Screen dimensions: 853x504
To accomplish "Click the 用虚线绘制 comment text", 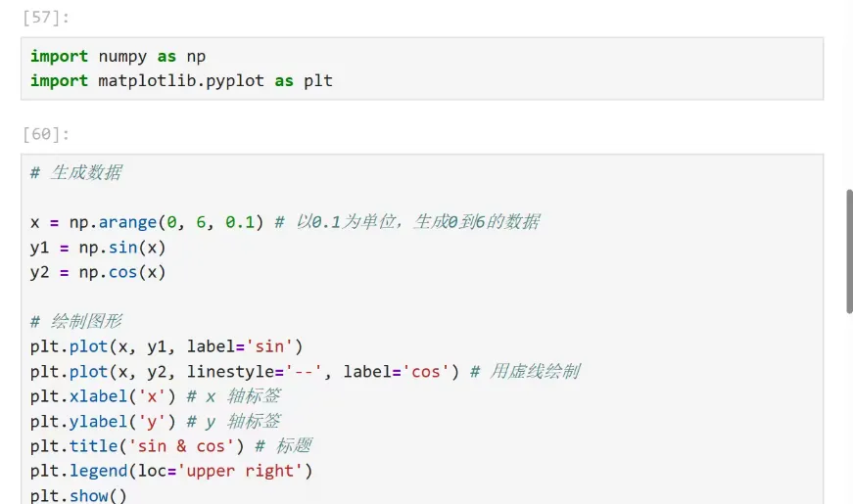I will [534, 372].
